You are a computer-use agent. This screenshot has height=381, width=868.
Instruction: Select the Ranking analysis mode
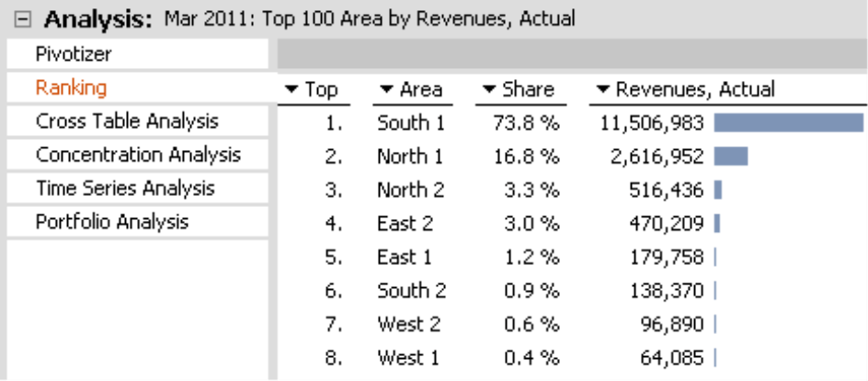pos(71,88)
